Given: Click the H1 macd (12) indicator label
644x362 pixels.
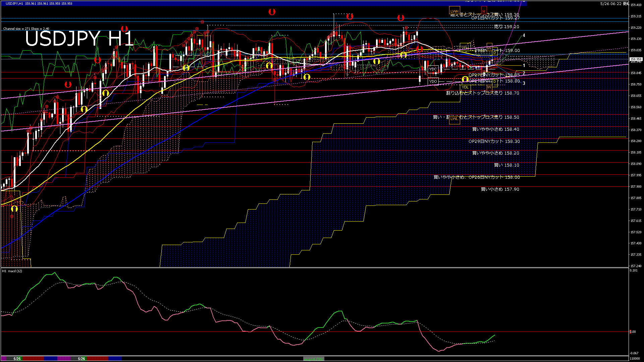Looking at the screenshot, I should point(12,271).
